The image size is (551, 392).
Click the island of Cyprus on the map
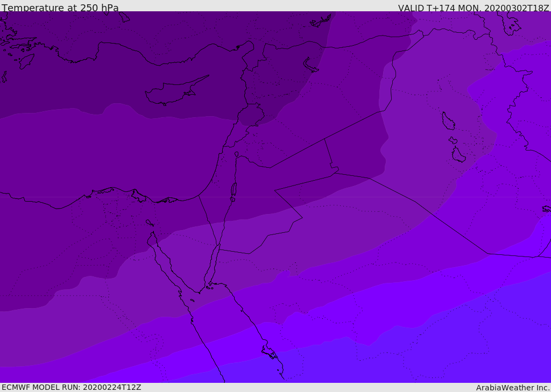pos(176,91)
